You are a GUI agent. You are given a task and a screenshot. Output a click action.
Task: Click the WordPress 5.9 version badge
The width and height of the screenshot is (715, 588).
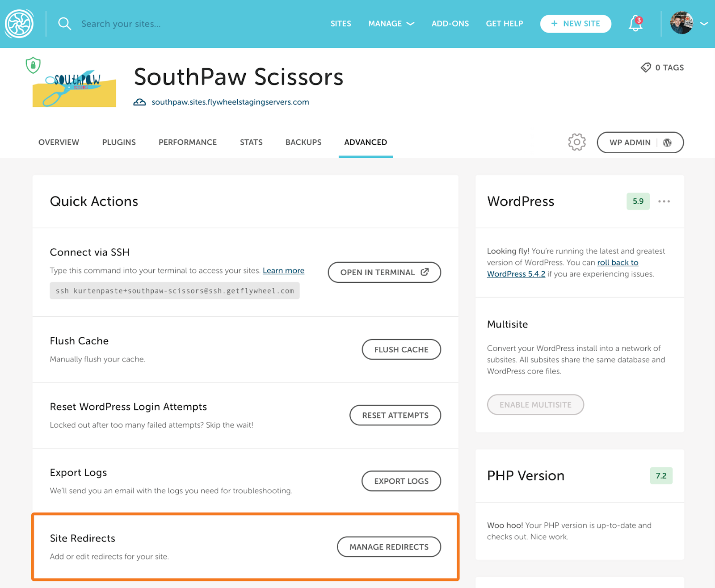638,201
